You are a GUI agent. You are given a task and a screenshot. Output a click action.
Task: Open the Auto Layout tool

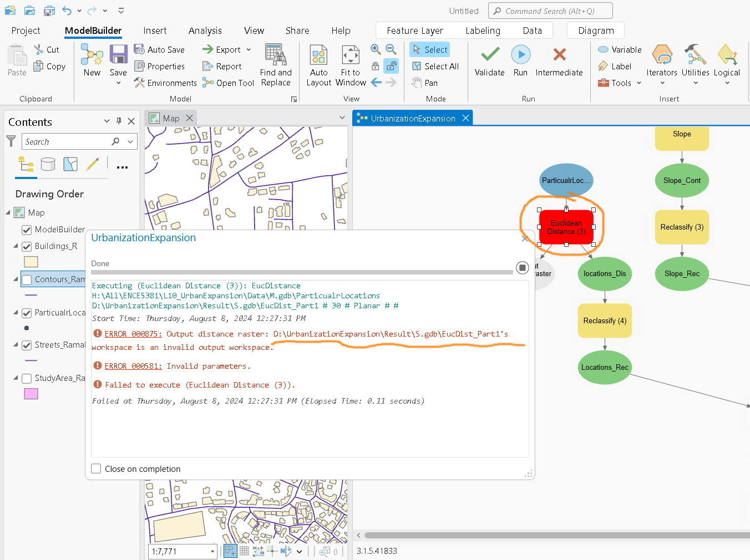pos(318,64)
